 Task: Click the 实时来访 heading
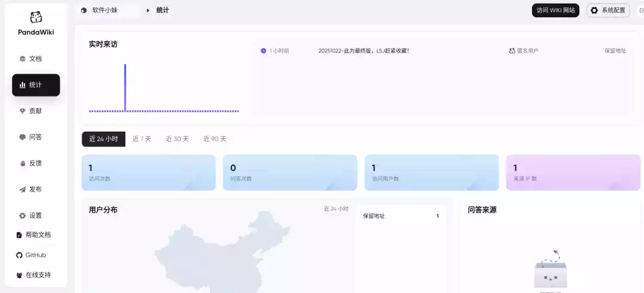coord(103,44)
